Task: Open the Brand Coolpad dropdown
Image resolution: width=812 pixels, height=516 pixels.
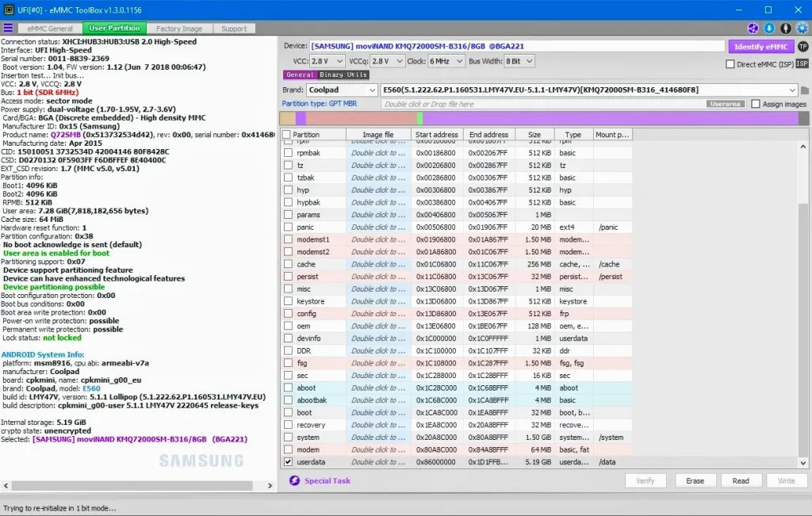Action: tap(342, 90)
